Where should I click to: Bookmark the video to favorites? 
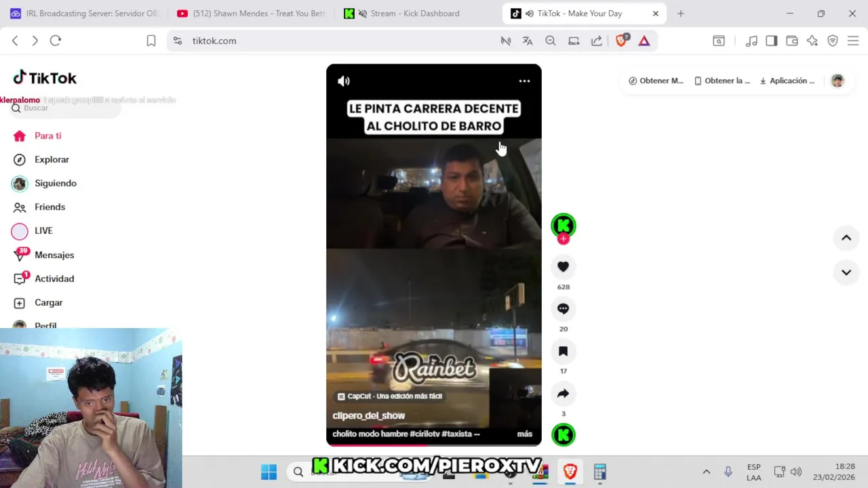point(563,351)
